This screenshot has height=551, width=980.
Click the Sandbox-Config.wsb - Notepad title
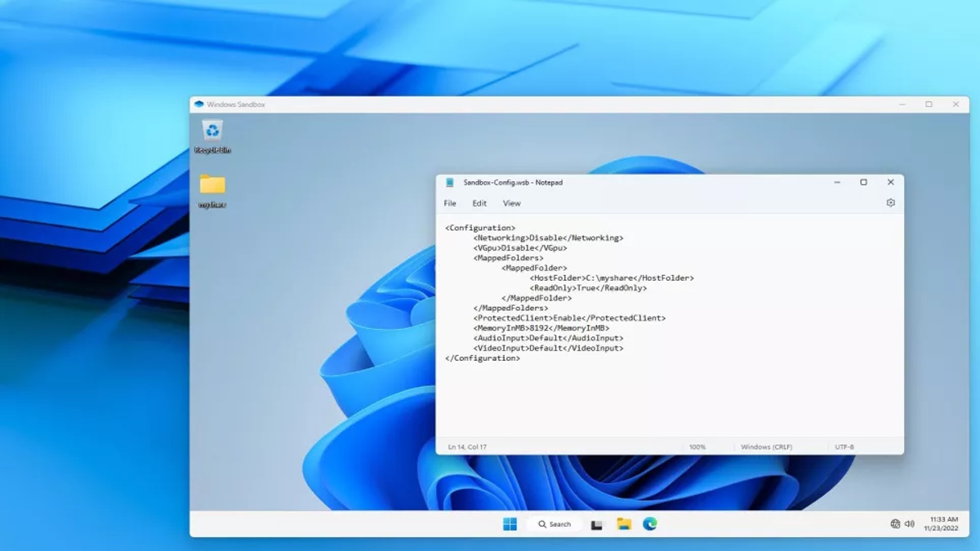[513, 183]
